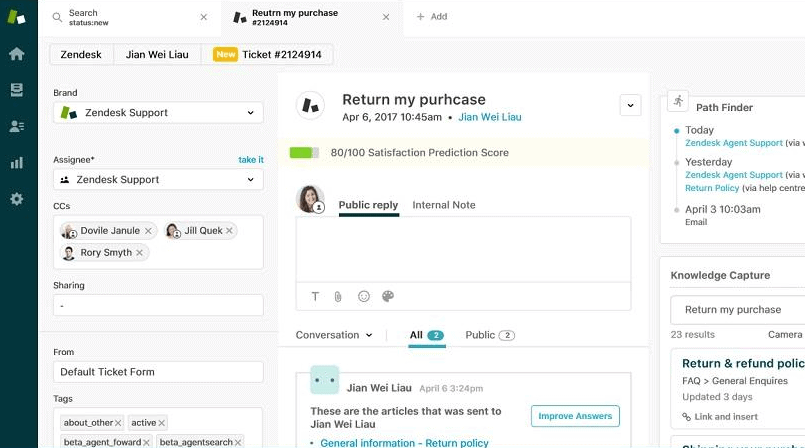This screenshot has height=448, width=805.
Task: Open the Jian Wei Liau requester link
Action: click(x=490, y=117)
